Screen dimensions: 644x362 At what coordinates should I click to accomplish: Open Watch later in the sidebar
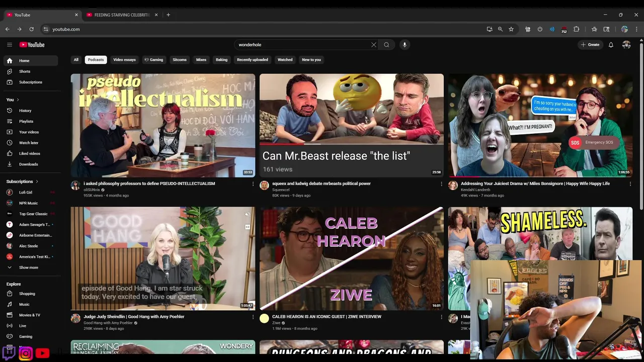pyautogui.click(x=30, y=143)
